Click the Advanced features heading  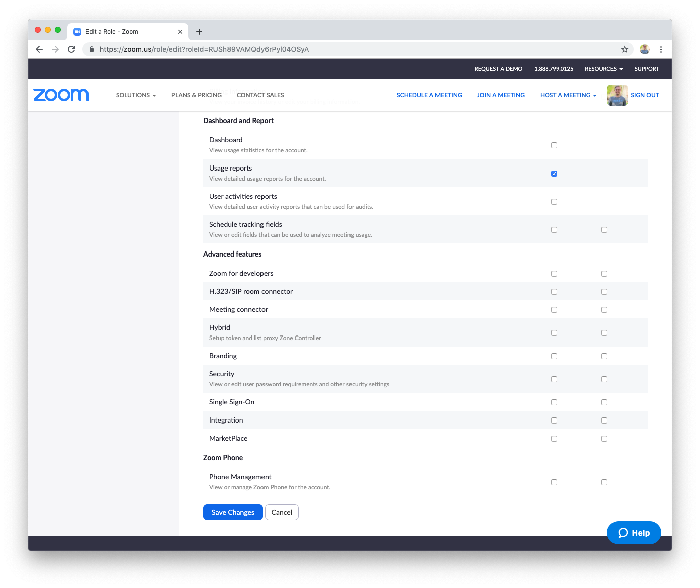tap(232, 254)
